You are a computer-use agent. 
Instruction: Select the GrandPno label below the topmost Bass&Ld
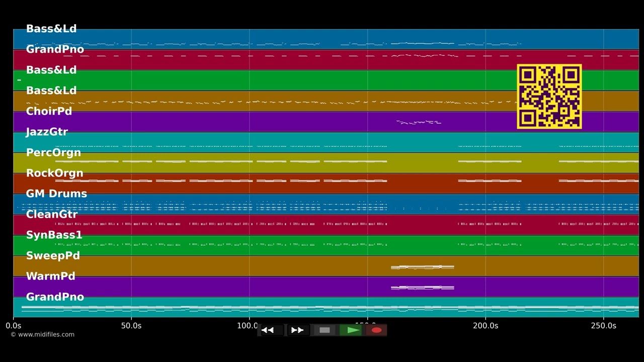click(x=55, y=49)
